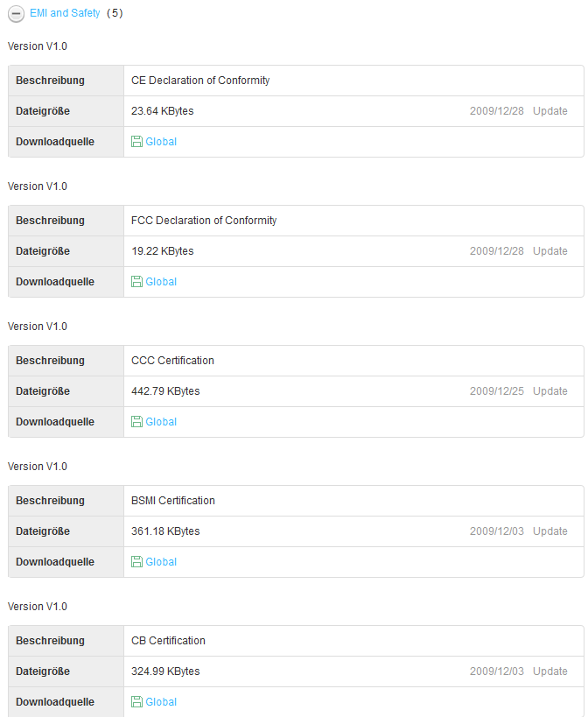Select Update for the CB Certification file
The height and width of the screenshot is (717, 588).
[x=549, y=671]
